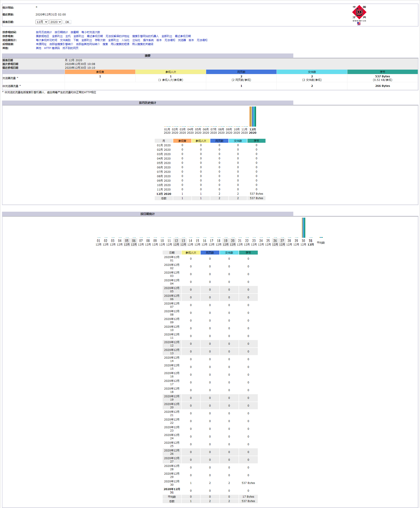420x508 pixels.
Task: Click the 266 Bytes non-browser traffic value
Action: pyautogui.click(x=382, y=86)
